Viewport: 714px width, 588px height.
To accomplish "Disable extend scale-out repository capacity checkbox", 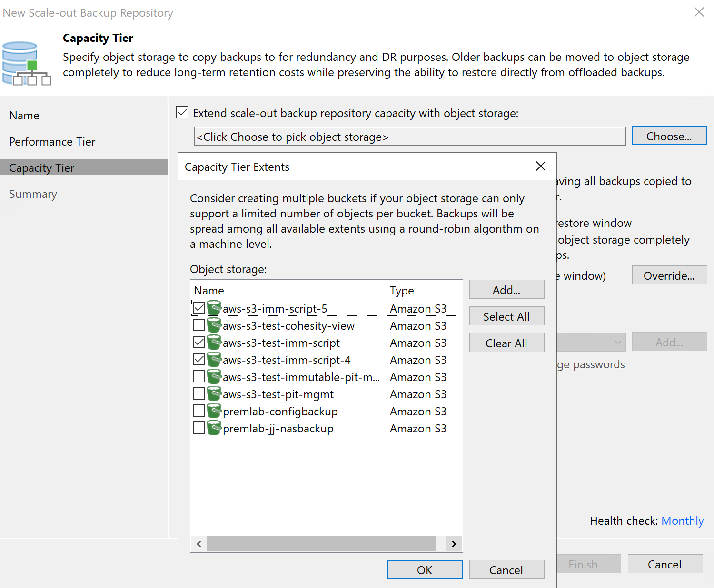I will coord(182,113).
